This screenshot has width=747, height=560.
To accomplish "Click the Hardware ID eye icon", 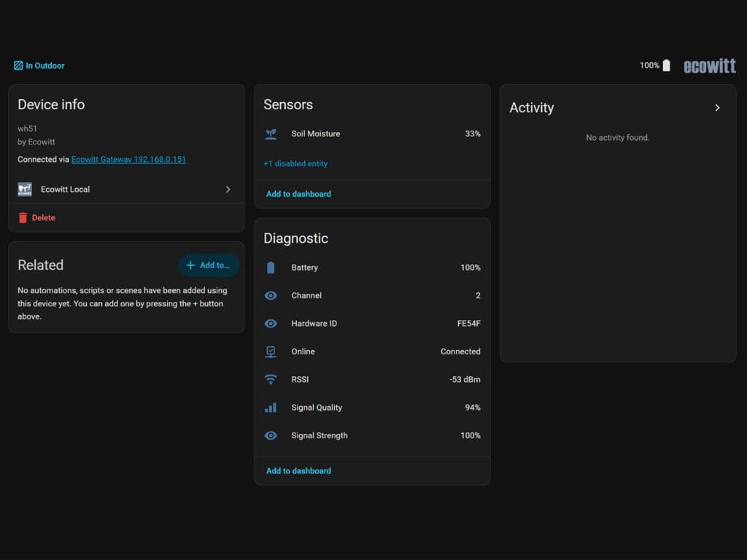I will pos(271,324).
